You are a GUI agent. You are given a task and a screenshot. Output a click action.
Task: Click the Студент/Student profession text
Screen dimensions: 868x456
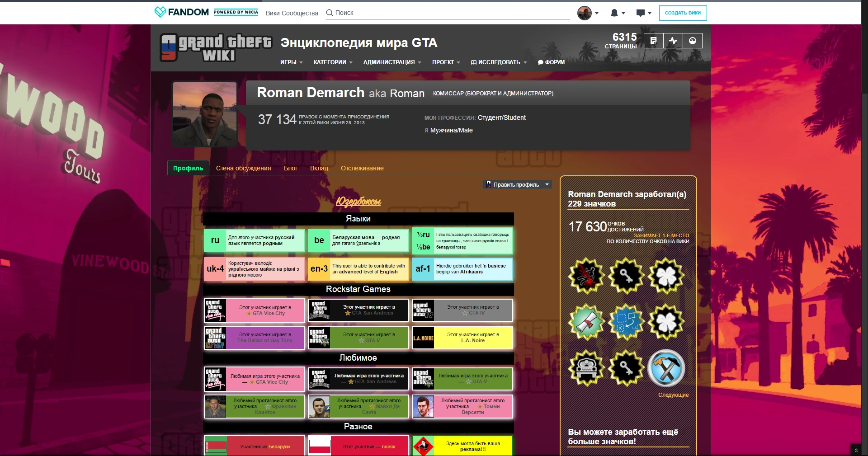click(x=502, y=118)
